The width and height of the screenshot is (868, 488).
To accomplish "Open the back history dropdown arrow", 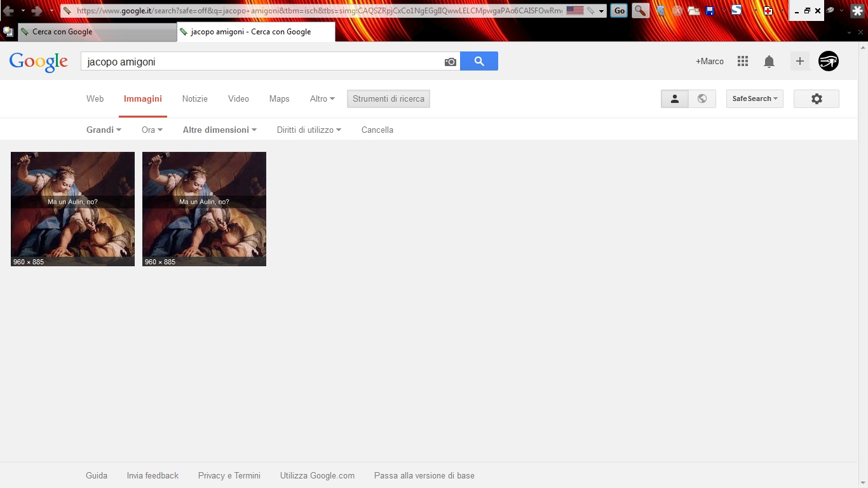I will [x=23, y=10].
